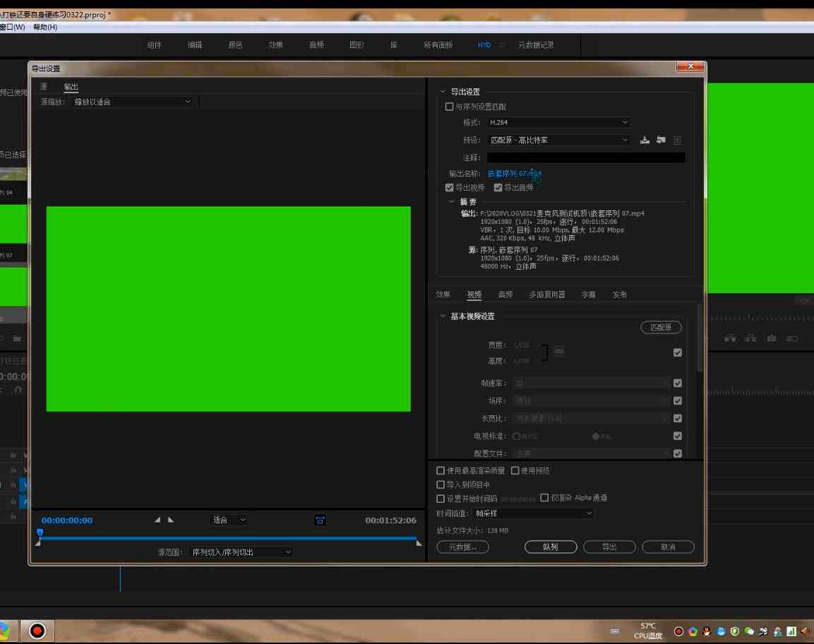The image size is (814, 644).
Task: Click the WeChat tray icon
Action: click(x=749, y=631)
